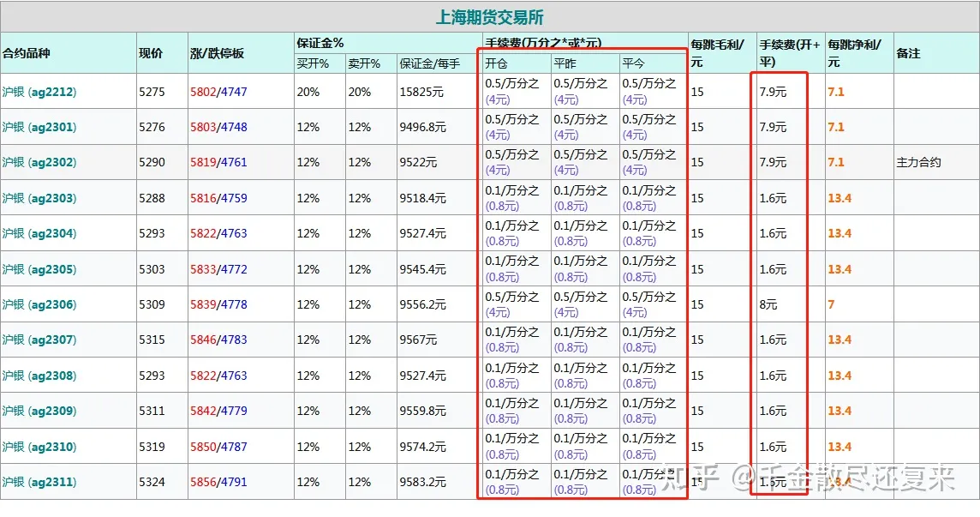Image resolution: width=980 pixels, height=517 pixels.
Task: Click the 卖开% sub-header
Action: (x=364, y=63)
